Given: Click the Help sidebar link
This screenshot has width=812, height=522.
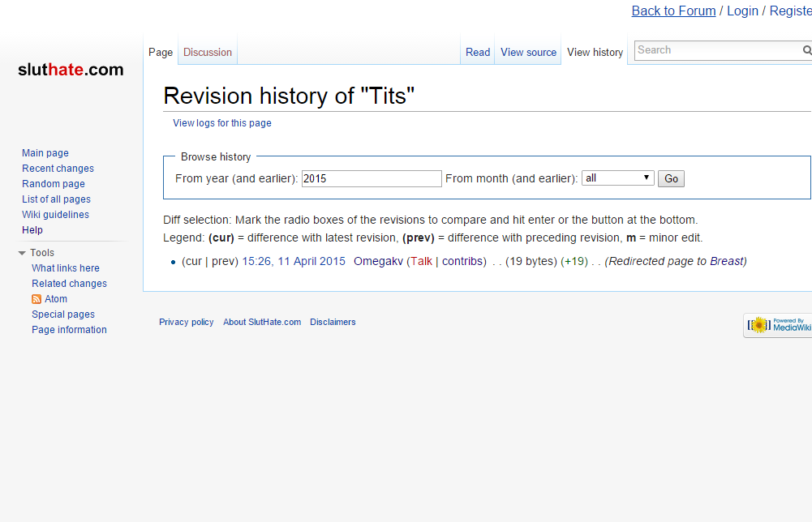Looking at the screenshot, I should [32, 230].
